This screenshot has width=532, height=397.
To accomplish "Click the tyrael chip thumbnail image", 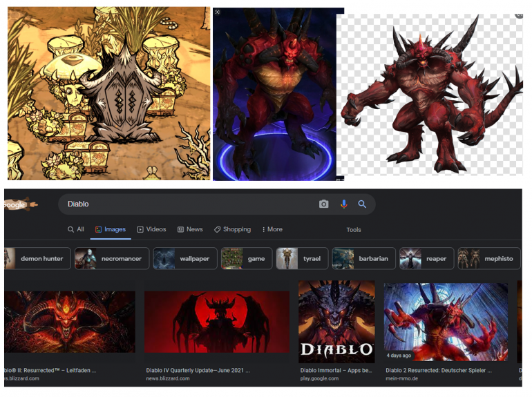I will click(287, 259).
